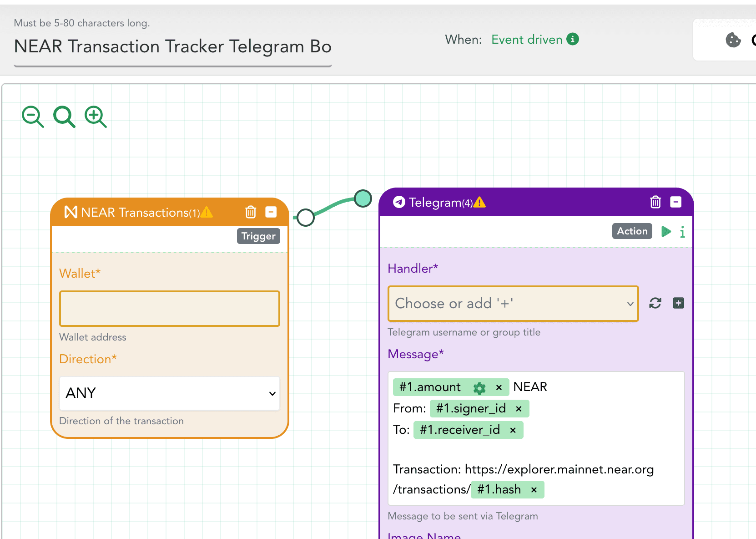Click the zoom in magnifier icon
Image resolution: width=756 pixels, height=539 pixels.
96,117
